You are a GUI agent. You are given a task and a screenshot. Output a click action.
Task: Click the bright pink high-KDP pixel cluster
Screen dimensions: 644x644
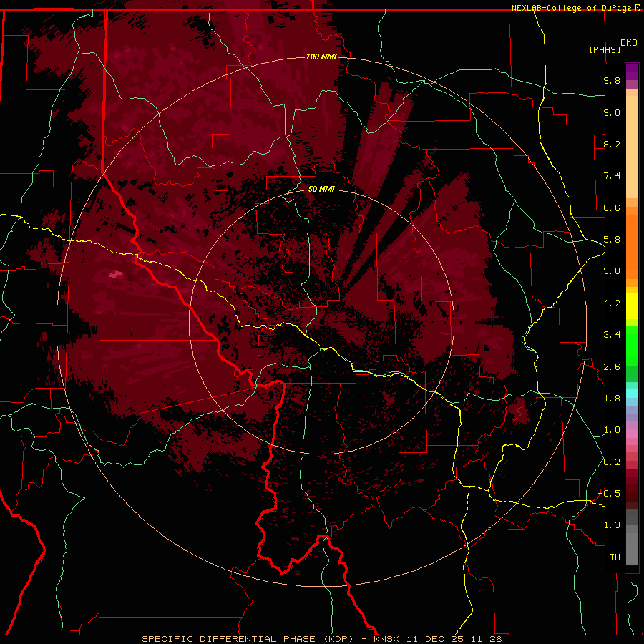(x=116, y=274)
